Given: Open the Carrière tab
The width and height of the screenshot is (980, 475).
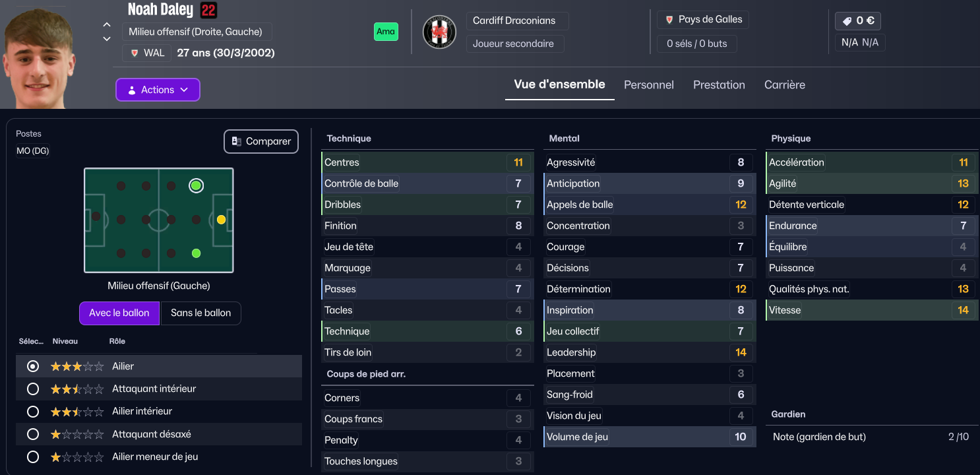Looking at the screenshot, I should coord(784,84).
